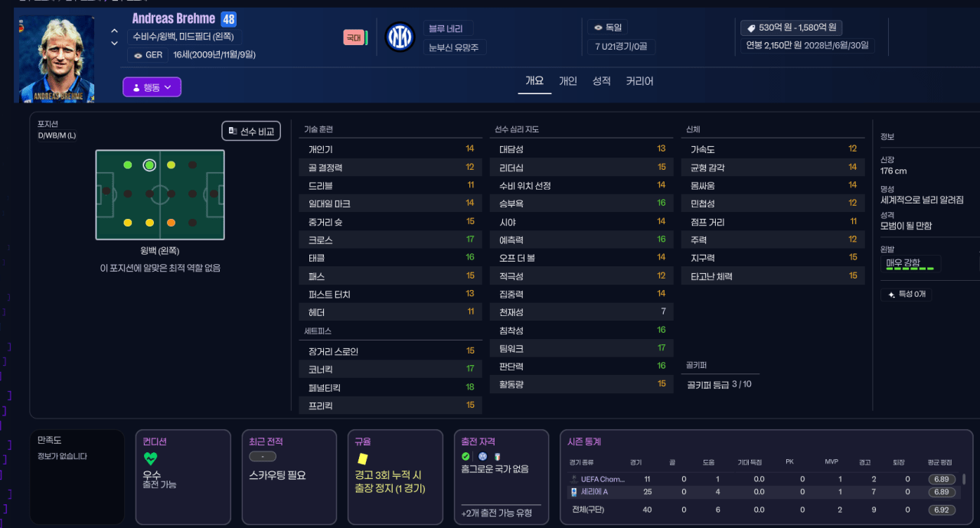The width and height of the screenshot is (980, 528).
Task: Click the 가속도 attribute row
Action: tap(773, 149)
